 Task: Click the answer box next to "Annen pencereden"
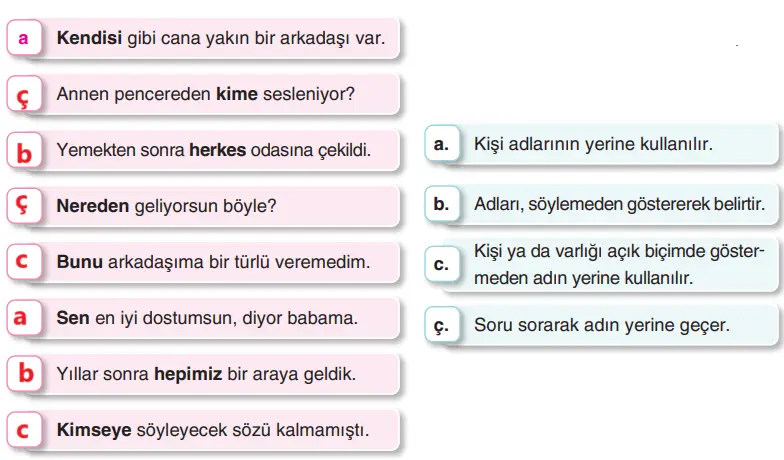(x=23, y=95)
